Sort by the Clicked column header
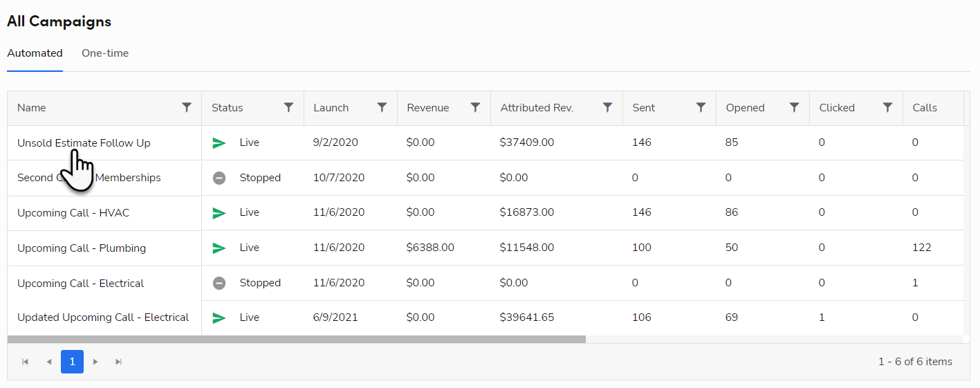Screen dimensions: 980x388 [837, 108]
